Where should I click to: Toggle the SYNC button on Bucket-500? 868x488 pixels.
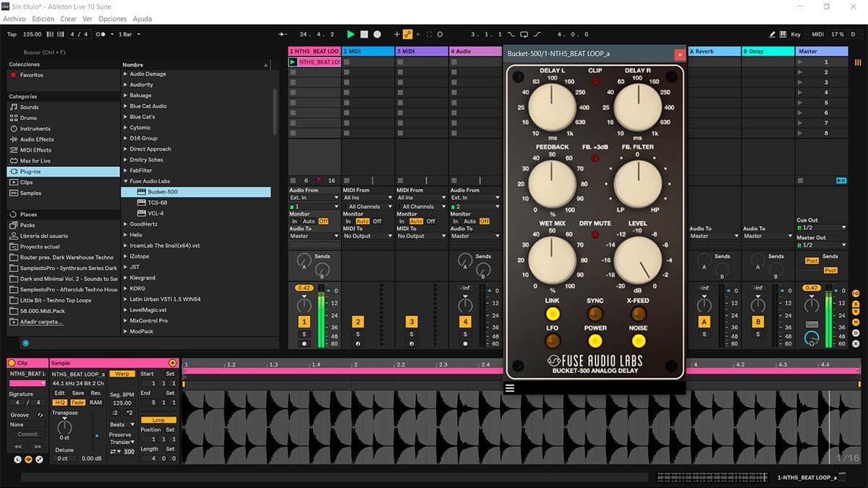595,314
